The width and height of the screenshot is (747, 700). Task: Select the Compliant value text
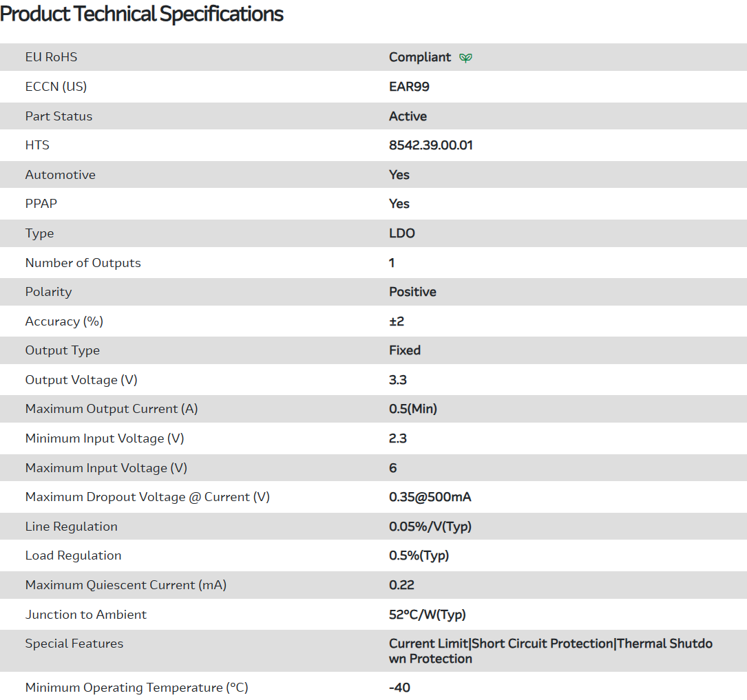420,57
